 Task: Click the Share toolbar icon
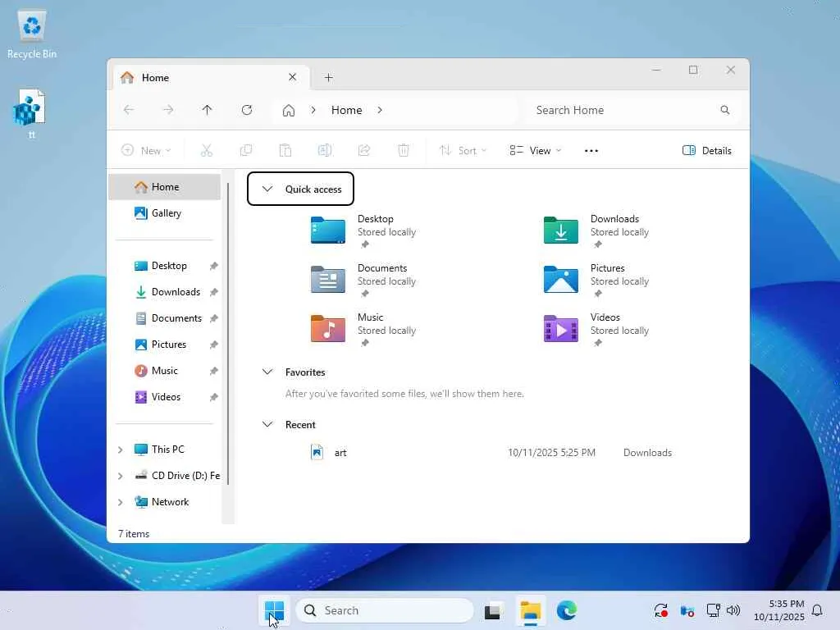pyautogui.click(x=364, y=151)
